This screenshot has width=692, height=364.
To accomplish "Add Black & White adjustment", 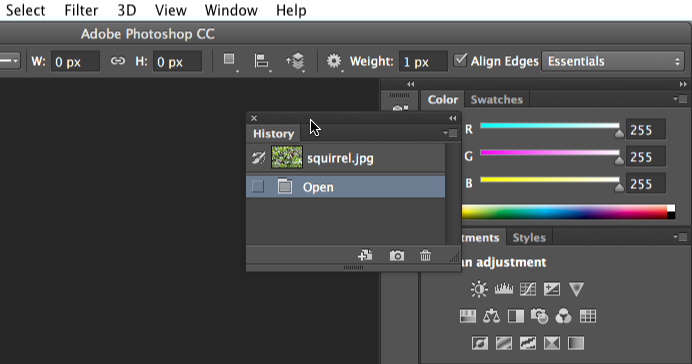I will point(516,316).
